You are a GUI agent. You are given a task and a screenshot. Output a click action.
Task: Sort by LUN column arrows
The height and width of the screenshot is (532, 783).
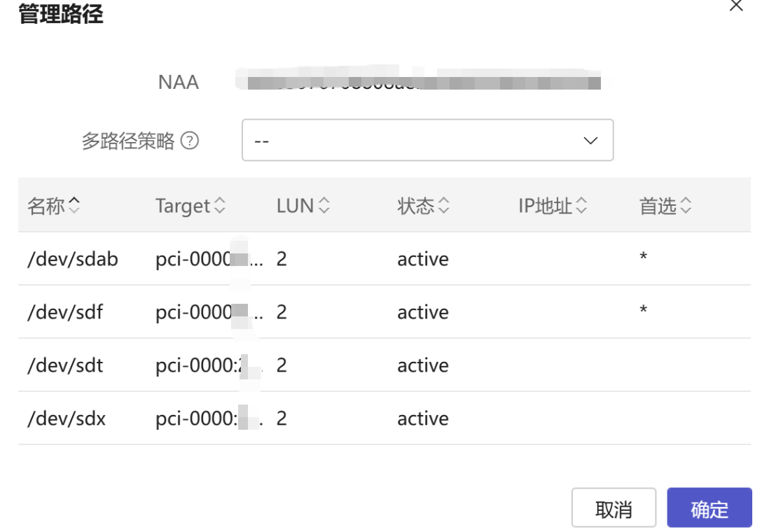tap(324, 206)
